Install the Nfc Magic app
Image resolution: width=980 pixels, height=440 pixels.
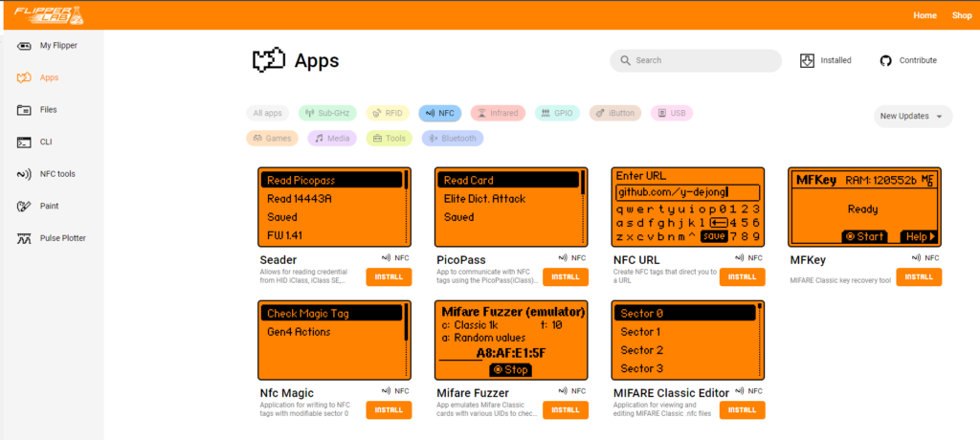389,410
